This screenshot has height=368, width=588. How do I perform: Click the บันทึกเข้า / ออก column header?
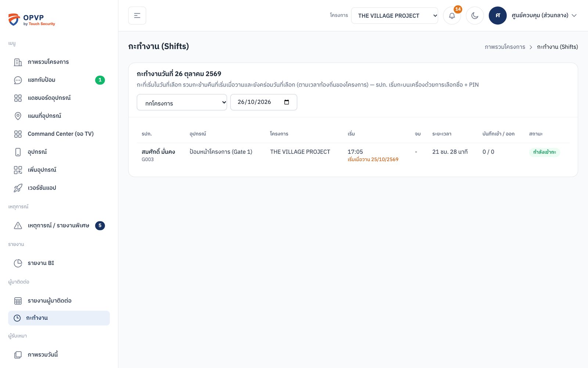[498, 134]
